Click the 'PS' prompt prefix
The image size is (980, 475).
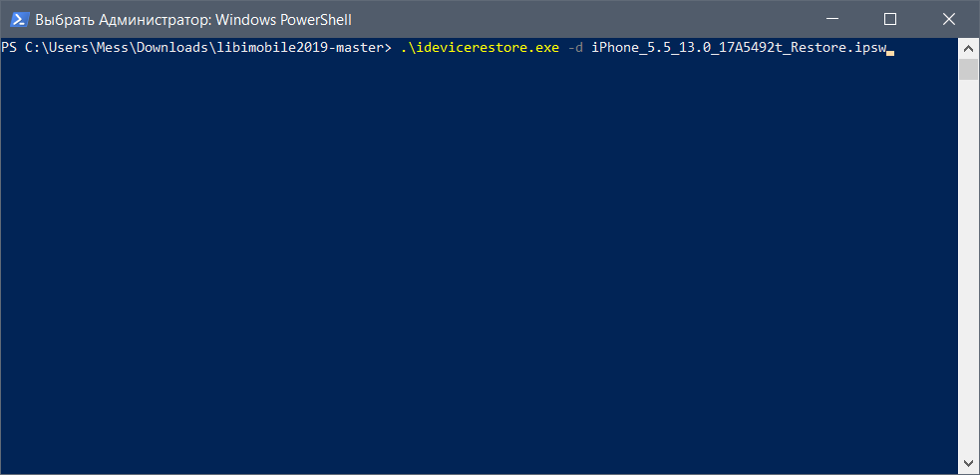(x=8, y=47)
